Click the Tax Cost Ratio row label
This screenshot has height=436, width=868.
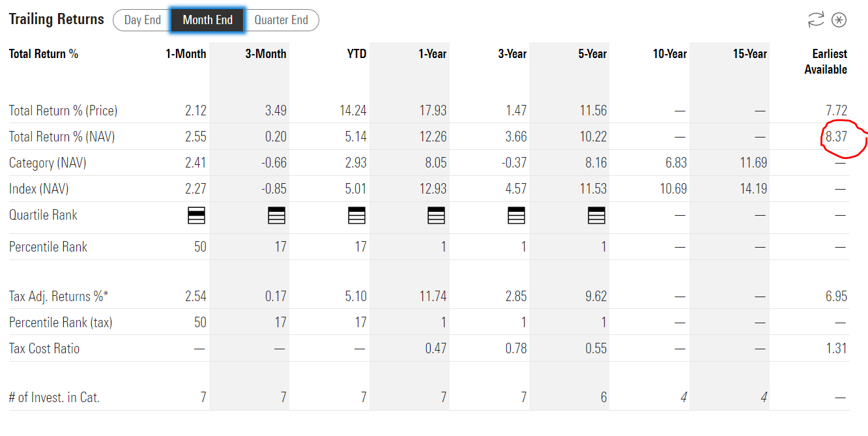tap(44, 348)
